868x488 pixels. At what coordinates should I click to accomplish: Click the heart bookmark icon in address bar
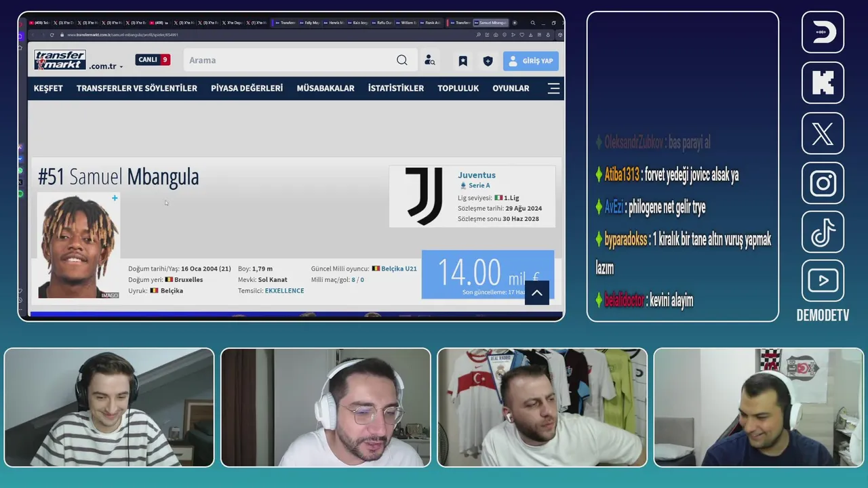(521, 35)
